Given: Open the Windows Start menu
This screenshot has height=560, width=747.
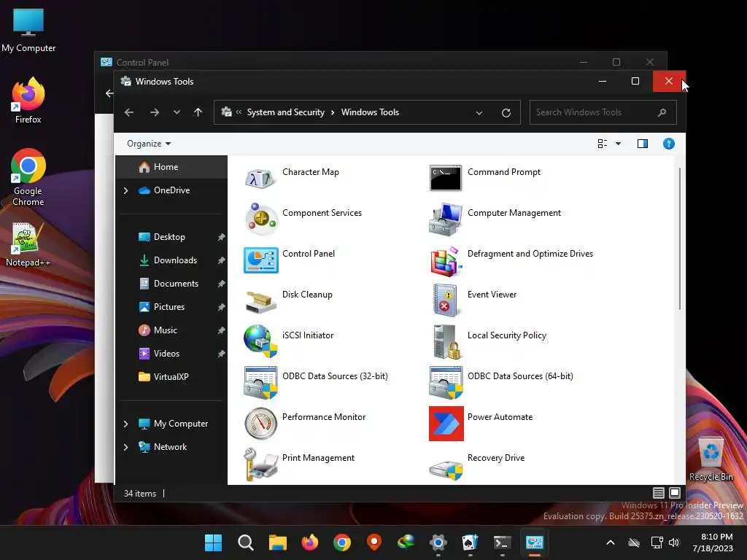Looking at the screenshot, I should tap(213, 542).
